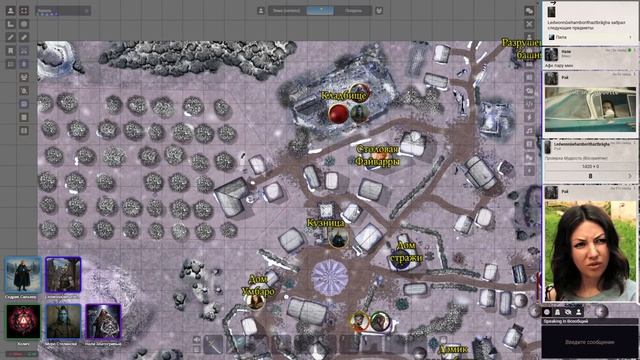The width and height of the screenshot is (640, 360).
Task: Toggle the hotbar mute/speaker icon
Action: [x=197, y=340]
